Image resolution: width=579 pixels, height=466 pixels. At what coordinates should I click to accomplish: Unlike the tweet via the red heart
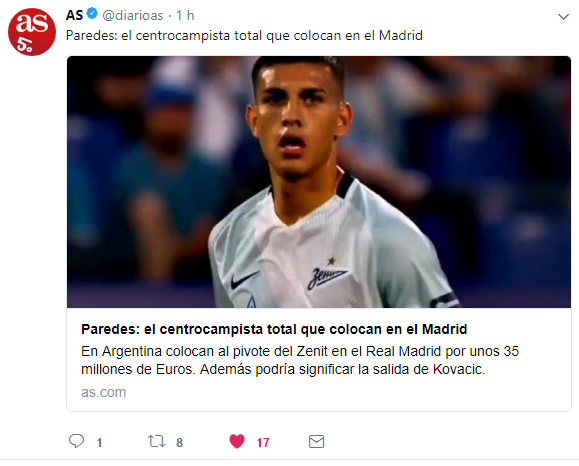click(237, 441)
